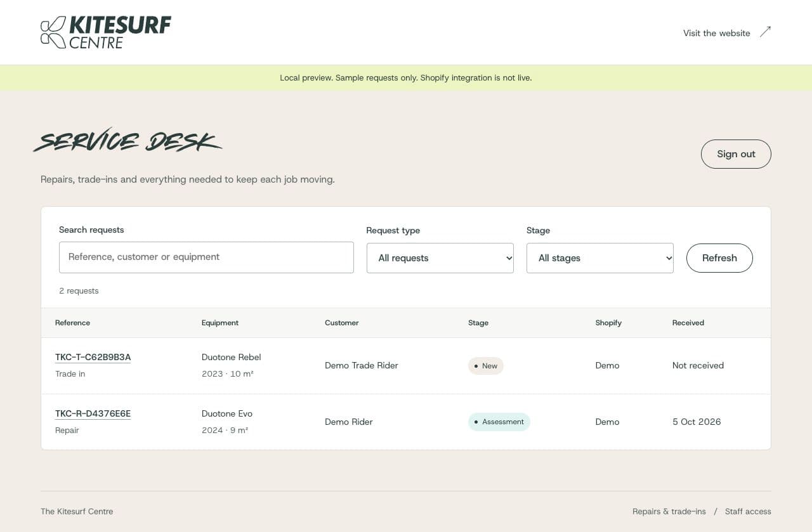The image size is (812, 532).
Task: Focus the Search requests input field
Action: pyautogui.click(x=206, y=257)
